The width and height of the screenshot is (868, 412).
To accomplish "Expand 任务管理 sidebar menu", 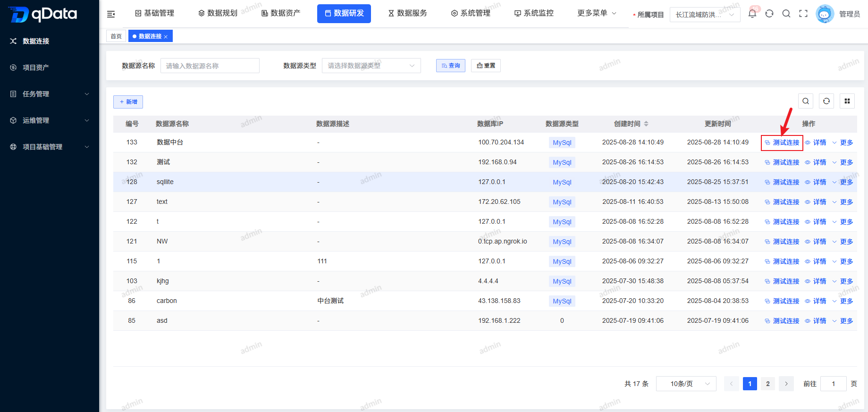I will (50, 94).
